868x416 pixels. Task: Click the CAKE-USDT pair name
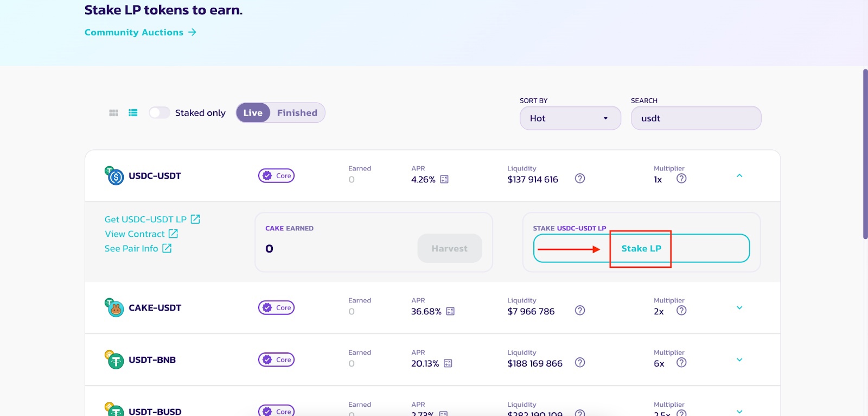[x=155, y=308]
